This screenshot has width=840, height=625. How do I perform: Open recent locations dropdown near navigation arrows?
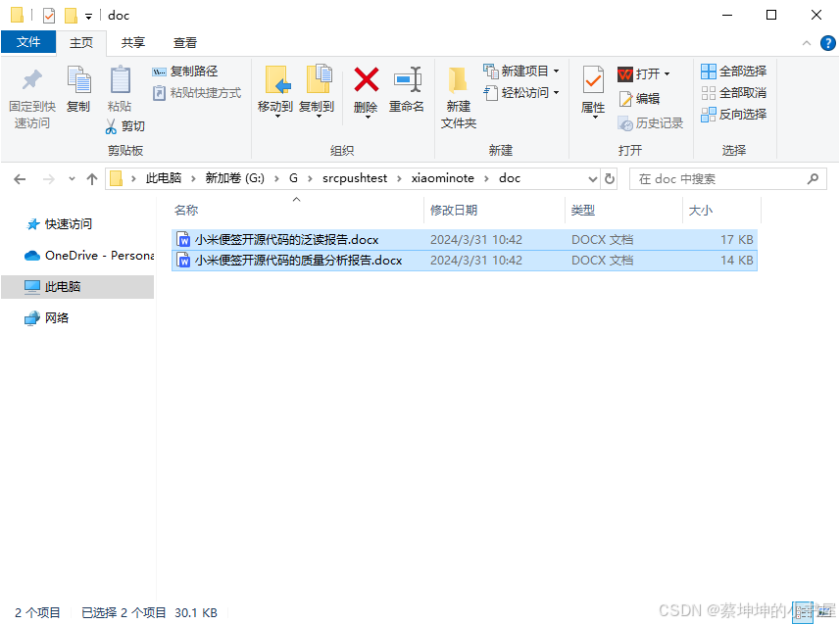[72, 179]
